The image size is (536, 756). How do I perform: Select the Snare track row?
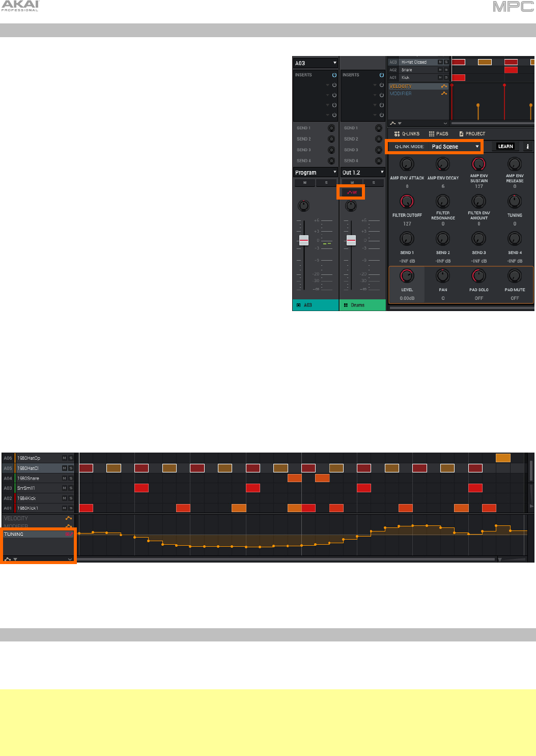[419, 70]
